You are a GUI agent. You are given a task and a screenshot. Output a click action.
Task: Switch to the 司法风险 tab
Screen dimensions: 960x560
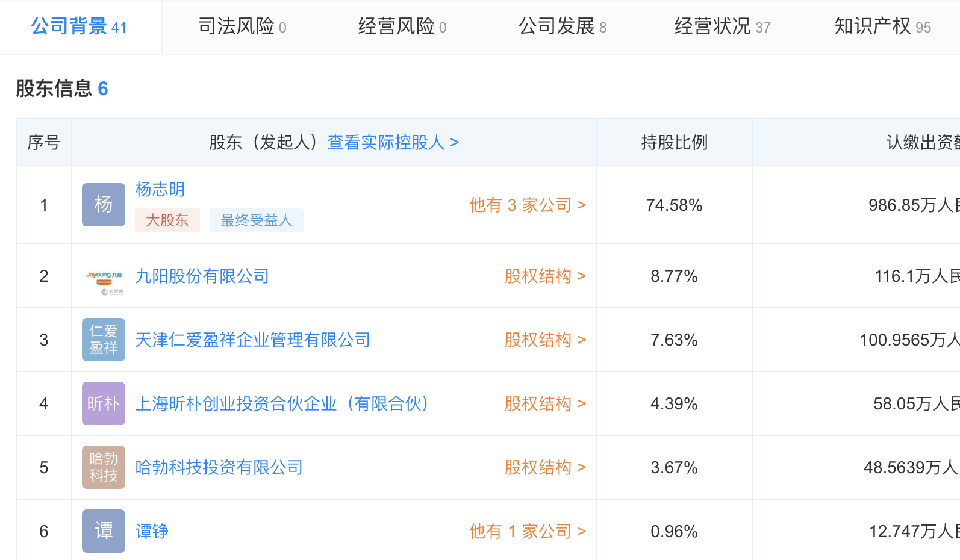[x=242, y=27]
